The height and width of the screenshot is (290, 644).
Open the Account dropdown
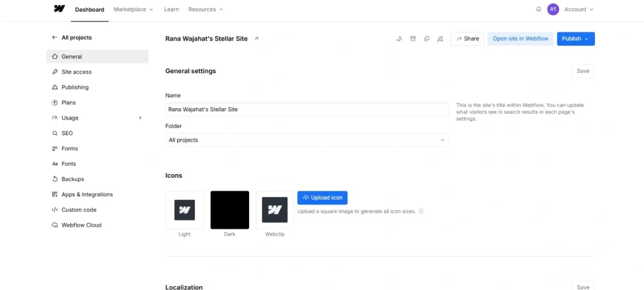coord(579,9)
